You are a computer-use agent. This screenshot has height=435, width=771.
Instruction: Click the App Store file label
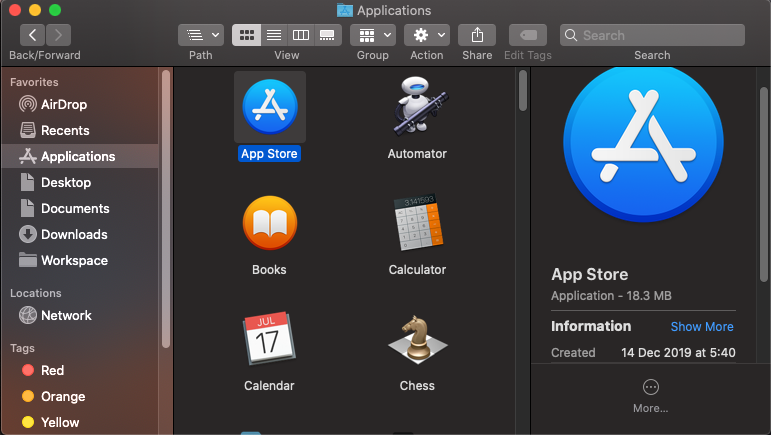(269, 153)
